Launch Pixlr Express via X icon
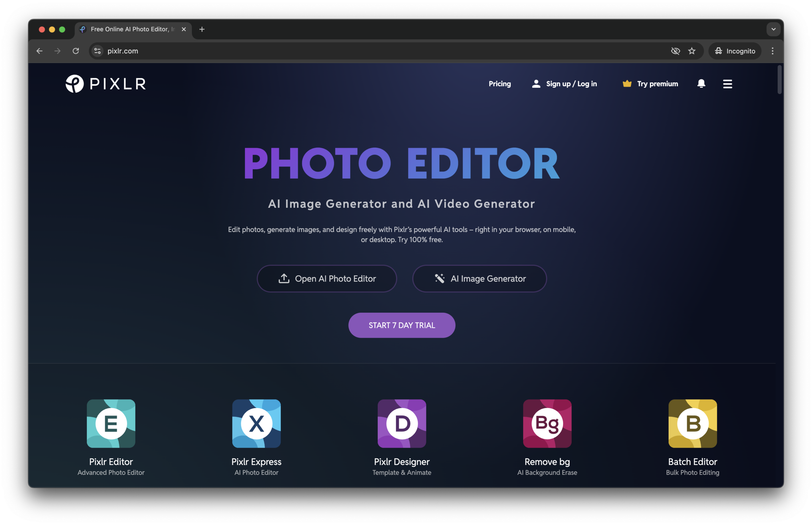Screen dimensions: 812x525 click(x=256, y=423)
